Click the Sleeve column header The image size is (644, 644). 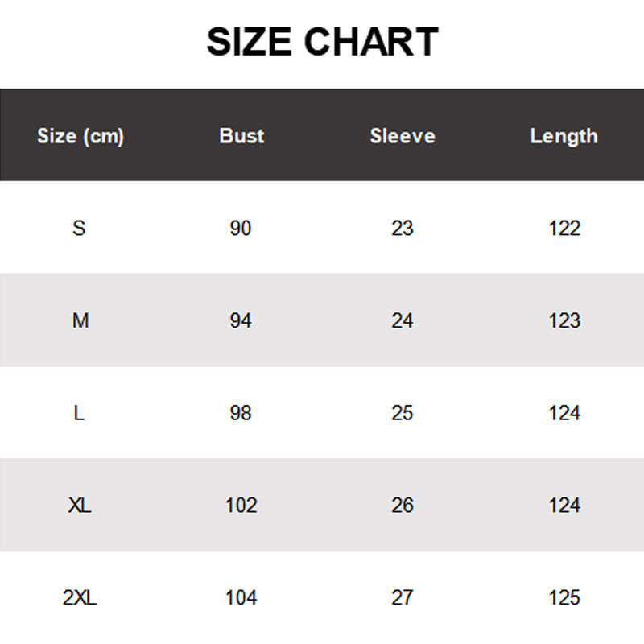[402, 136]
